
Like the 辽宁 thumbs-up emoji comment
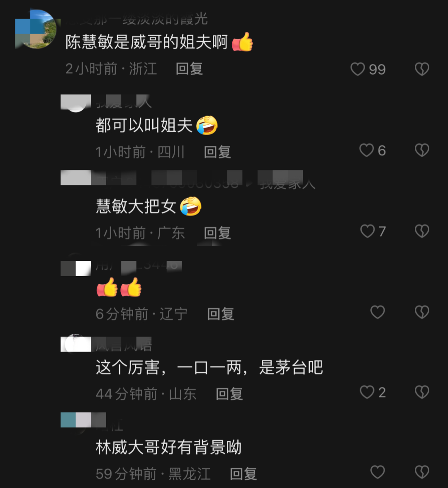click(377, 312)
